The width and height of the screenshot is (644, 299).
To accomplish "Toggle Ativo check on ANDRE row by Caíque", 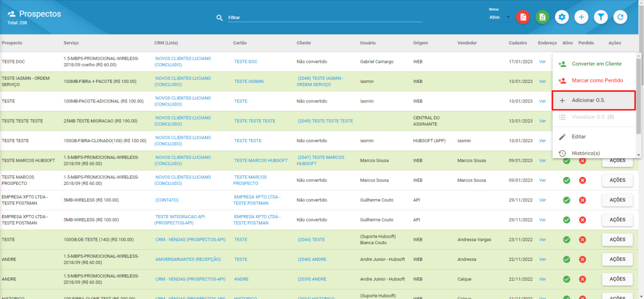I will pyautogui.click(x=567, y=279).
